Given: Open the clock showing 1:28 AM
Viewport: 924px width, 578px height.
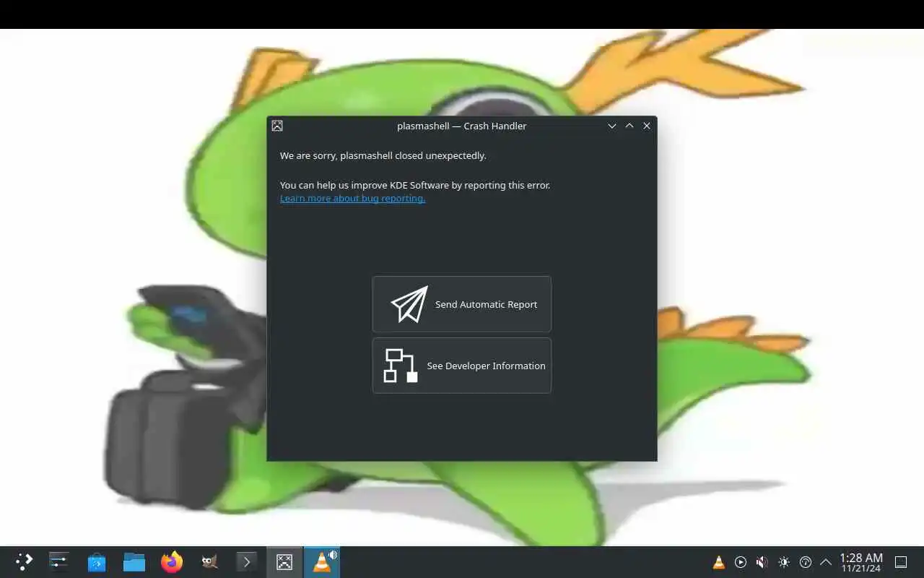Looking at the screenshot, I should [x=861, y=562].
